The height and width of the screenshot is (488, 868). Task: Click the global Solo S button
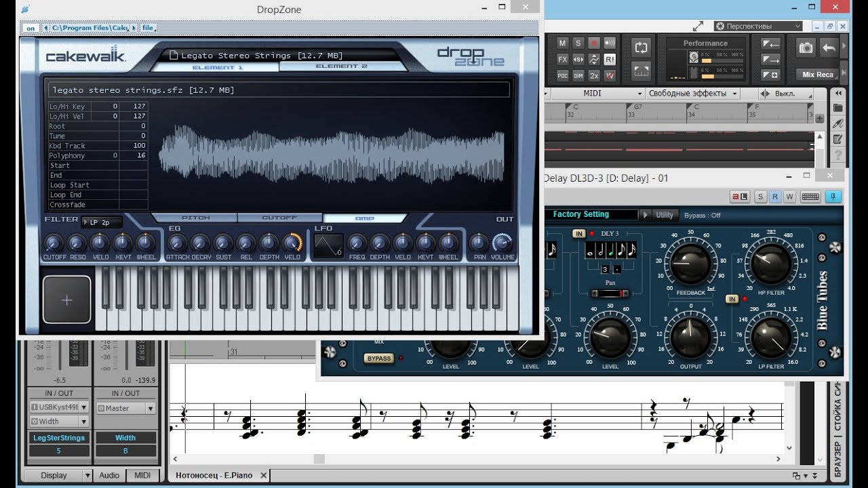pos(578,43)
